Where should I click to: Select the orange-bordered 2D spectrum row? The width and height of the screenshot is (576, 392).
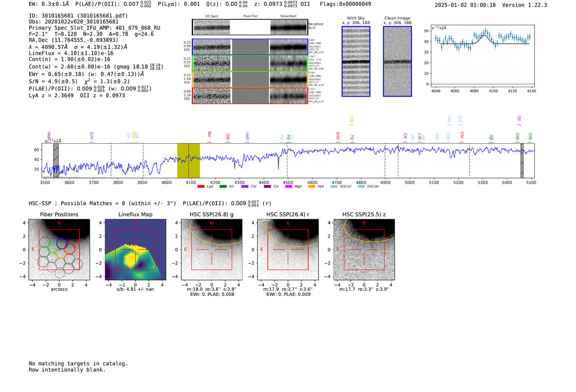250,79
